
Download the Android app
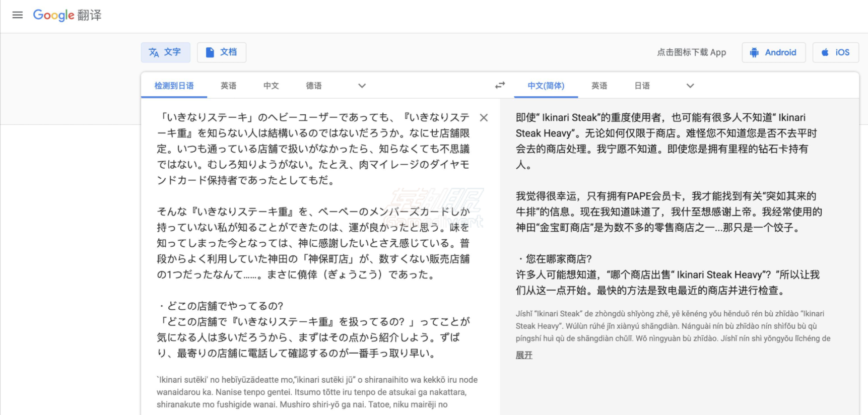coord(774,52)
